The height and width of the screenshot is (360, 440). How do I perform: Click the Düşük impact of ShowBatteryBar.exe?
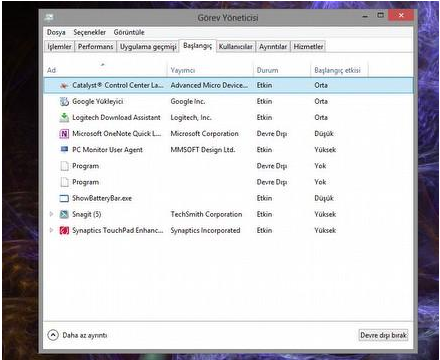pos(324,198)
